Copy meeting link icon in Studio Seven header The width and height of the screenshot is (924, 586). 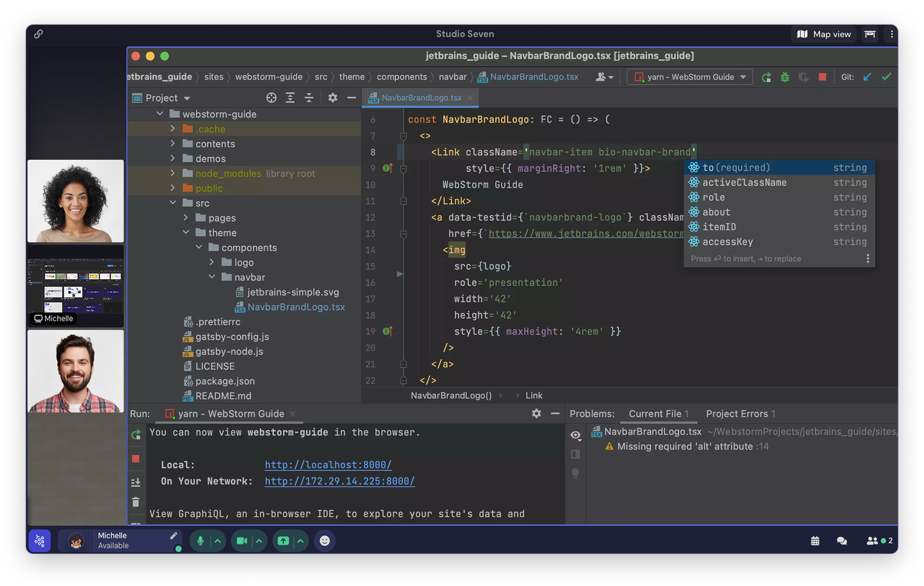38,34
